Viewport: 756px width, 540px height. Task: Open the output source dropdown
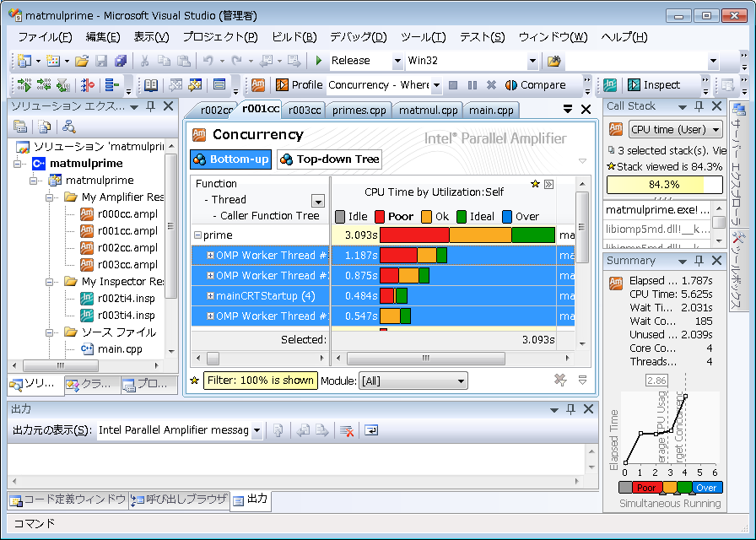pos(257,430)
